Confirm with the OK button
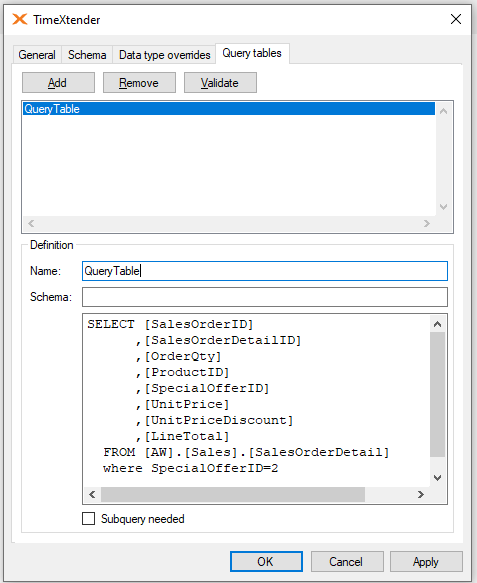Image resolution: width=477 pixels, height=583 pixels. click(266, 561)
